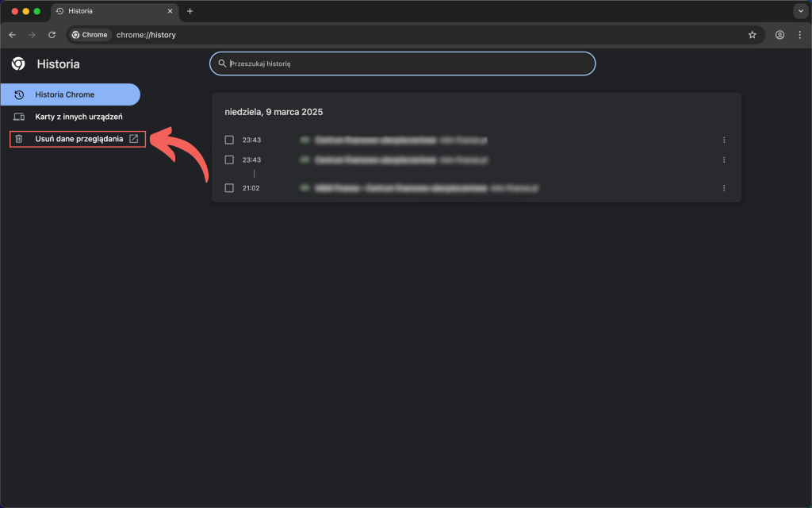Image resolution: width=812 pixels, height=508 pixels.
Task: Click the new tab plus button
Action: click(x=190, y=11)
